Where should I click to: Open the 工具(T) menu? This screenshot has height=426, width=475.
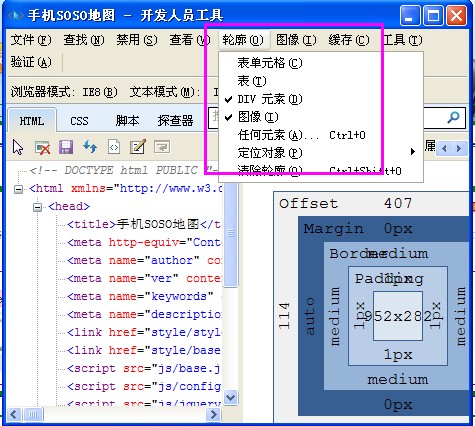click(402, 40)
